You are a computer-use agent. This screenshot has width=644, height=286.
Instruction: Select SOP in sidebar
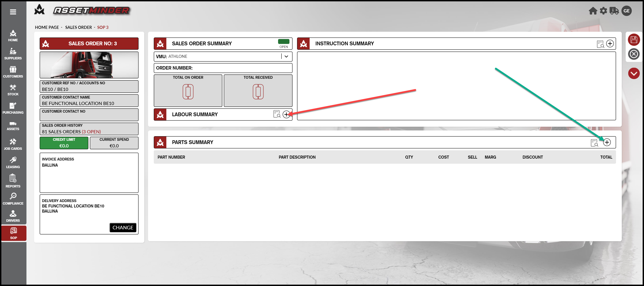[x=14, y=233]
